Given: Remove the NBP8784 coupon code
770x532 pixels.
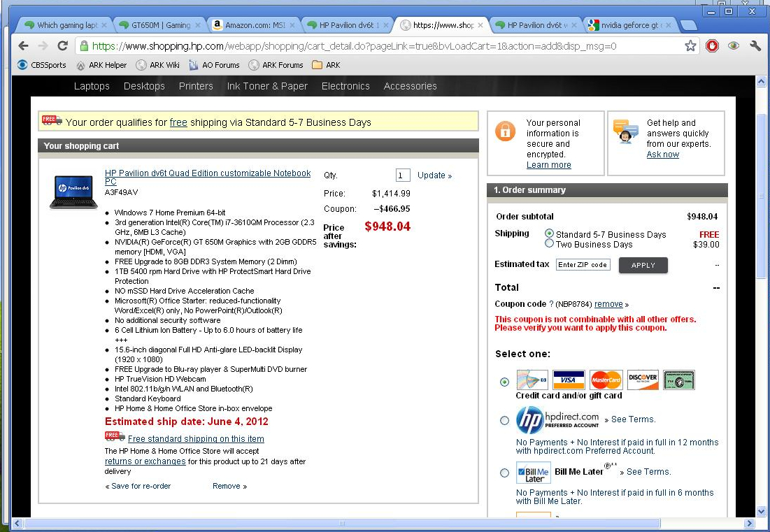Looking at the screenshot, I should click(x=608, y=304).
